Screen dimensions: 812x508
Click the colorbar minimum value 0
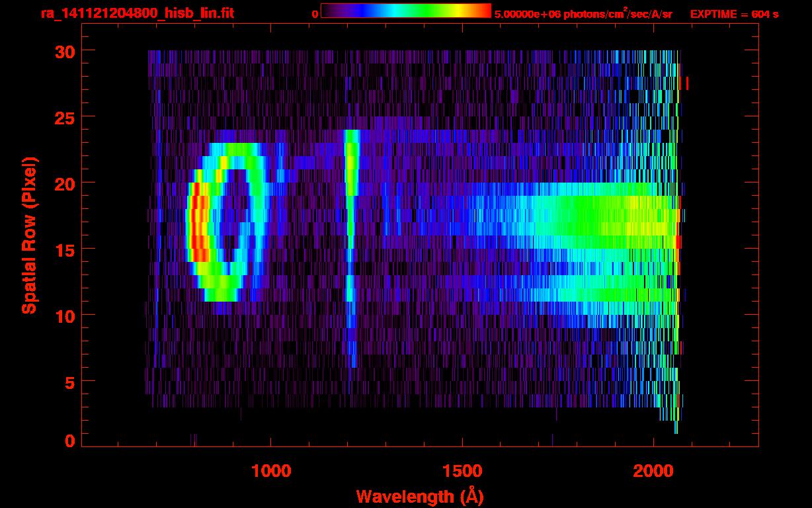point(315,14)
